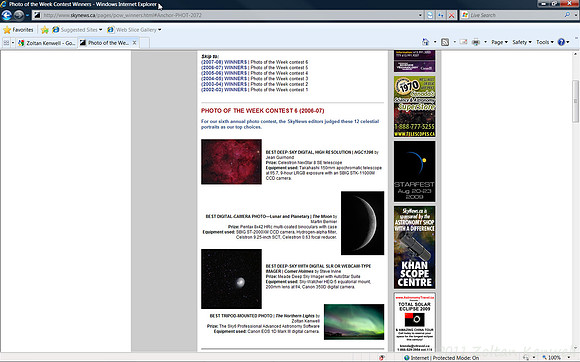Click the crescent Moon photo thumbnail
Viewport: 580px width, 362px height.
click(x=362, y=223)
